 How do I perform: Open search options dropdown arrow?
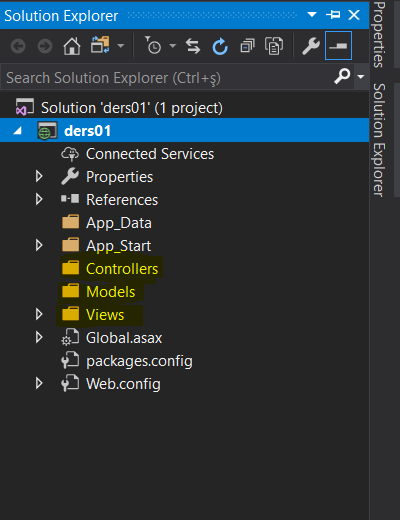pyautogui.click(x=361, y=77)
